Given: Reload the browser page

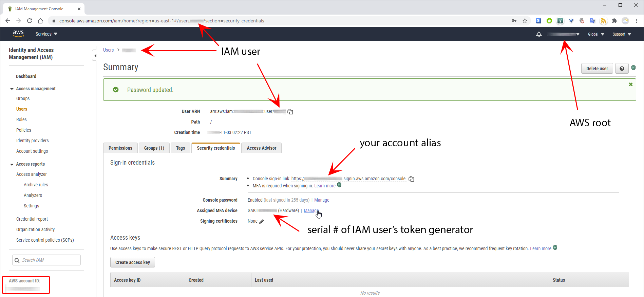Looking at the screenshot, I should coord(30,21).
